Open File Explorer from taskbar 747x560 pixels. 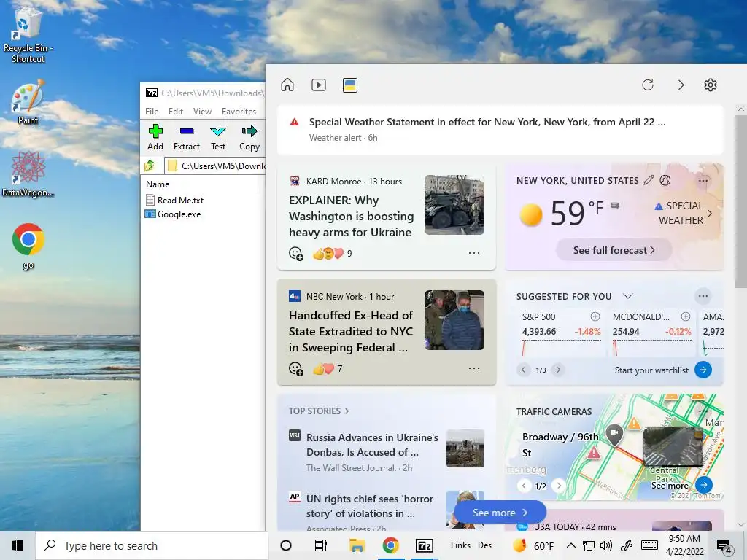357,545
